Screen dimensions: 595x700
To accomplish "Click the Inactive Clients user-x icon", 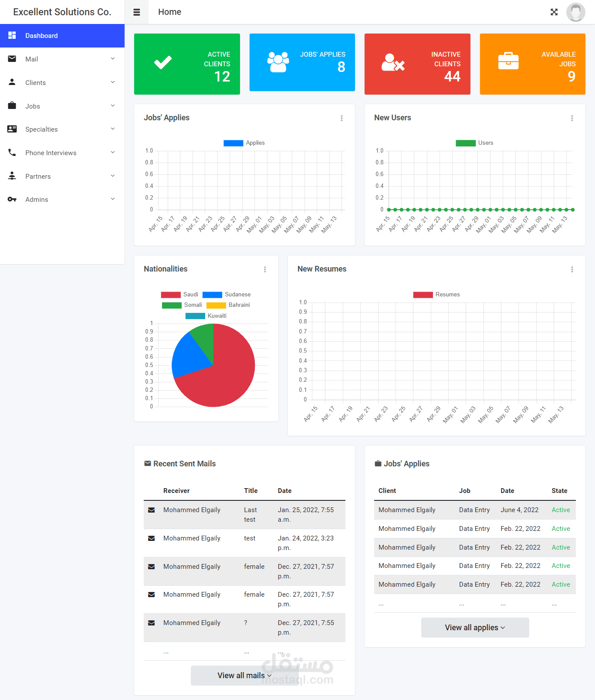I will (393, 62).
